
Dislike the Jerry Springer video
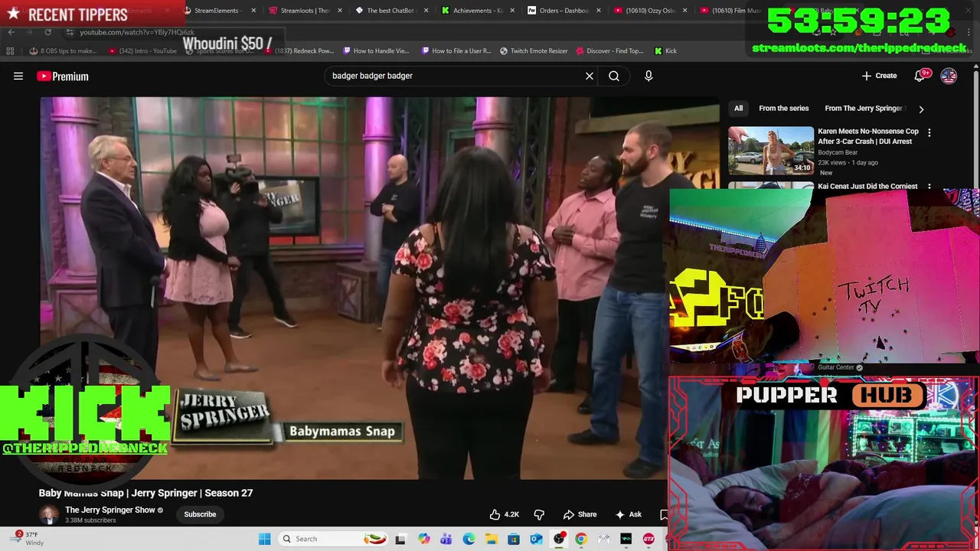[539, 514]
